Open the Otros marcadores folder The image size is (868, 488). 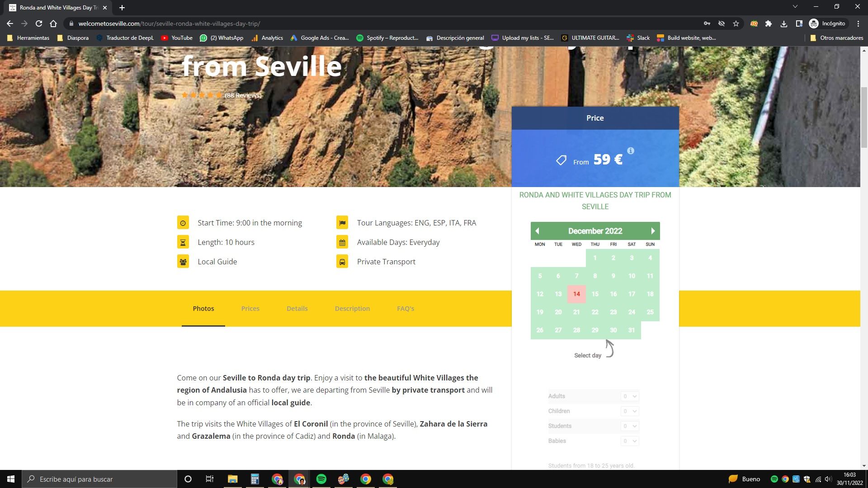pos(836,38)
